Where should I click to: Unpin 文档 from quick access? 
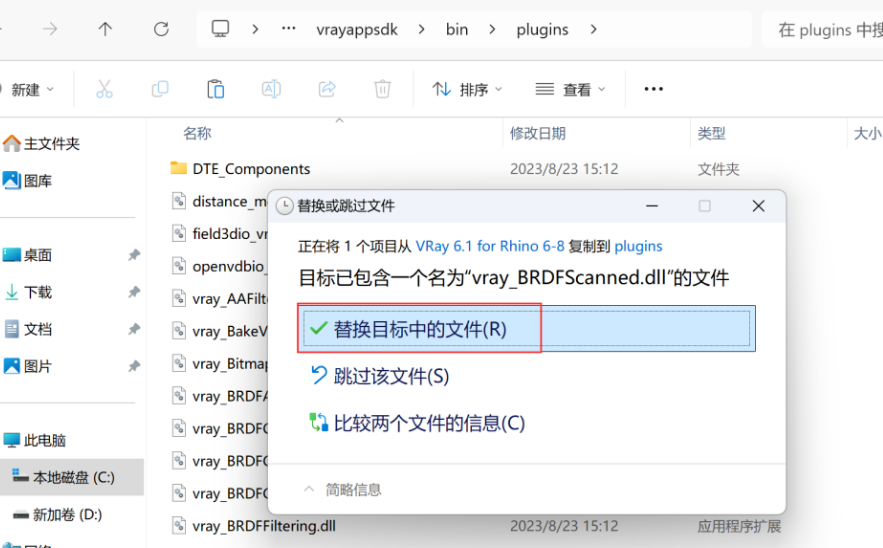point(133,329)
